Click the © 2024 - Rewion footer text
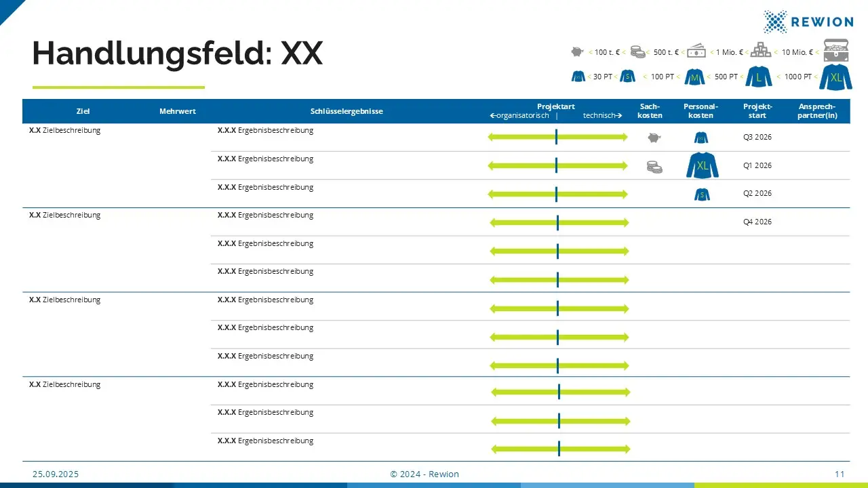This screenshot has width=868, height=488. [425, 474]
